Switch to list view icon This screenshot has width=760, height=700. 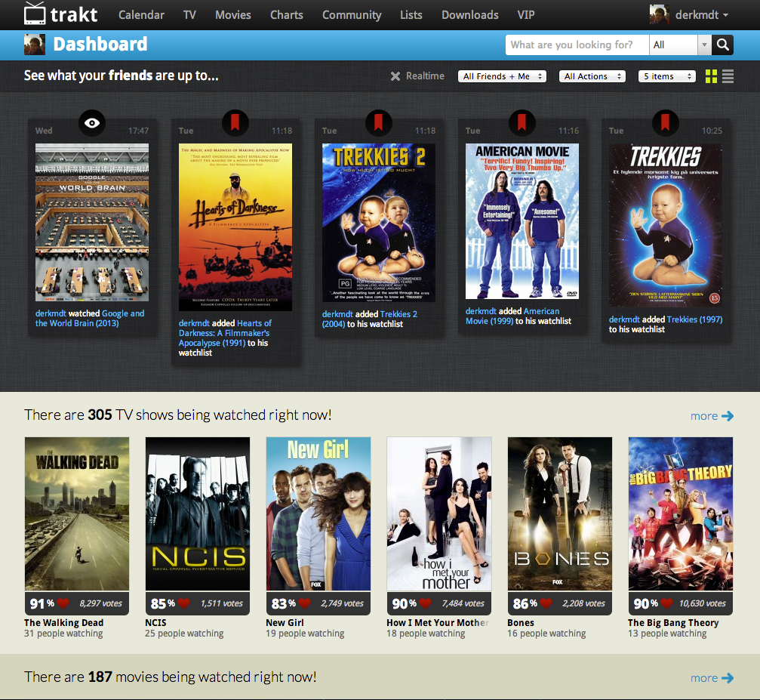click(728, 76)
